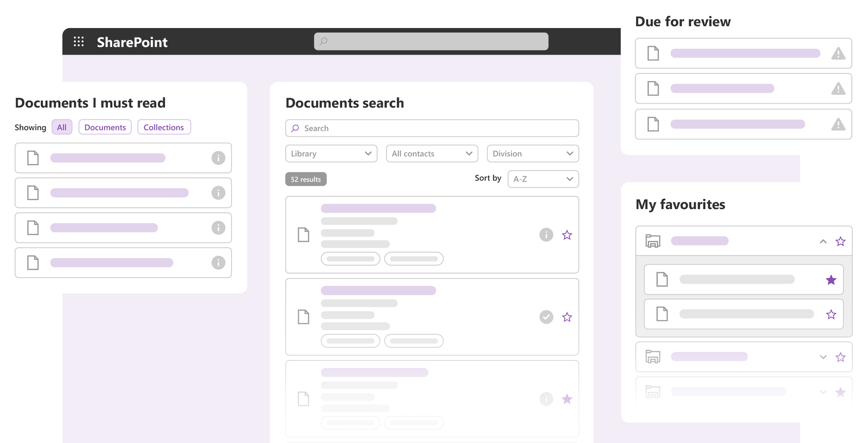The image size is (868, 443).
Task: Click the 52 results badge
Action: [x=306, y=179]
